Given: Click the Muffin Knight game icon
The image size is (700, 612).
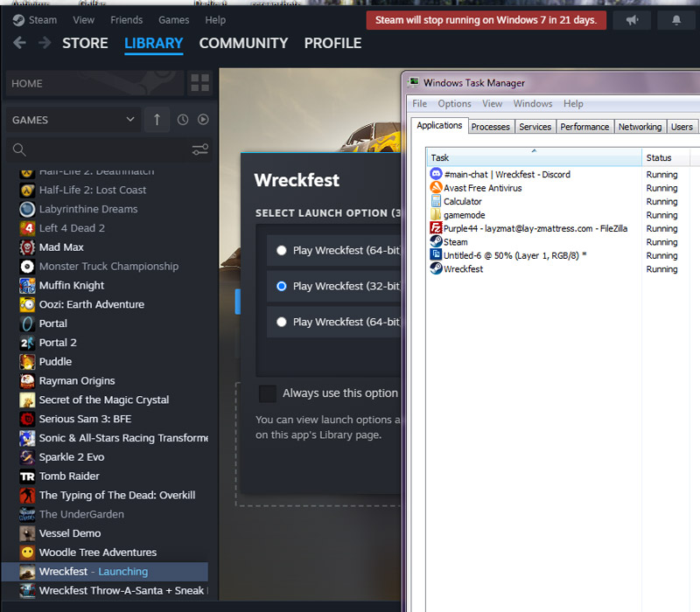Looking at the screenshot, I should [x=27, y=286].
